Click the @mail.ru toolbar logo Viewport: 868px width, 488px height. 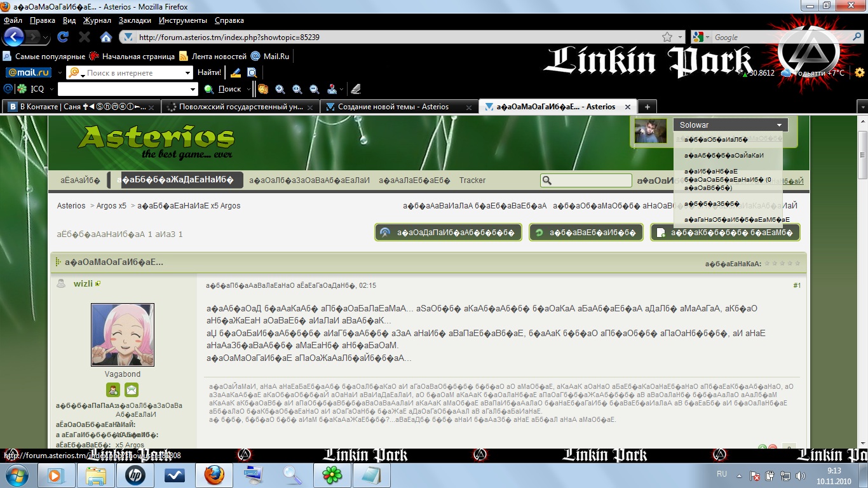(29, 72)
